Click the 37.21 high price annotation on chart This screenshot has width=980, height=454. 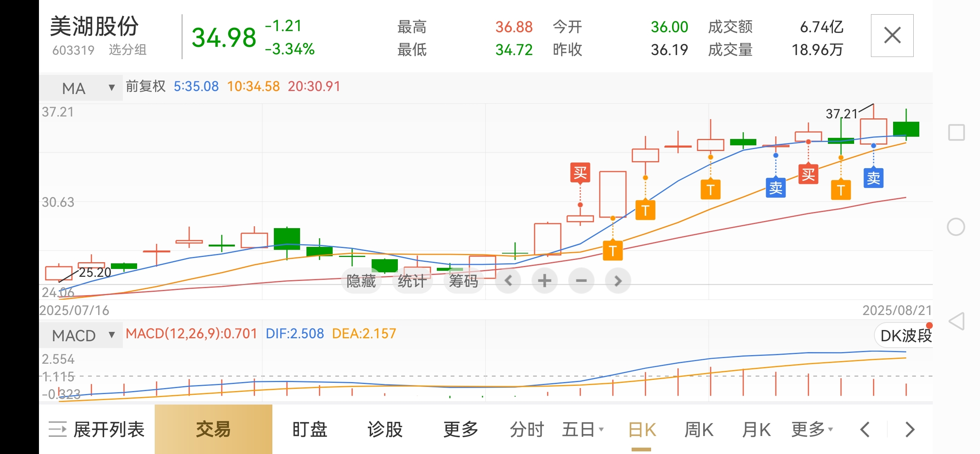[x=841, y=113]
